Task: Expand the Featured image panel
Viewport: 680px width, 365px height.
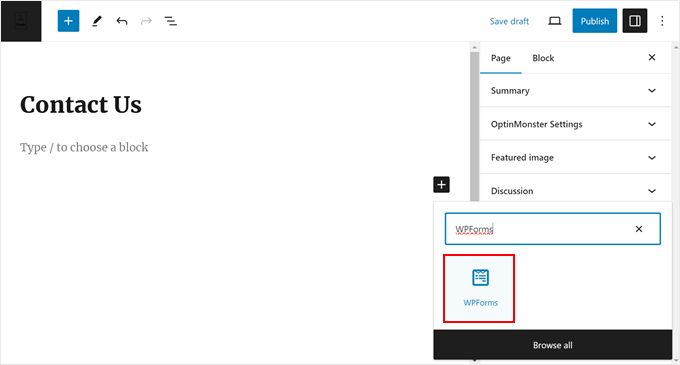Action: click(575, 157)
